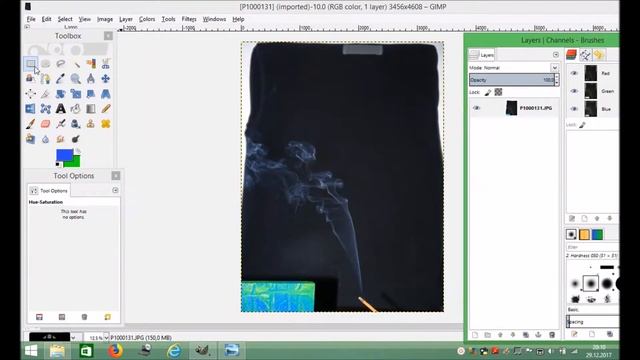
Task: Select the Measure compass tool
Action: coord(91,79)
